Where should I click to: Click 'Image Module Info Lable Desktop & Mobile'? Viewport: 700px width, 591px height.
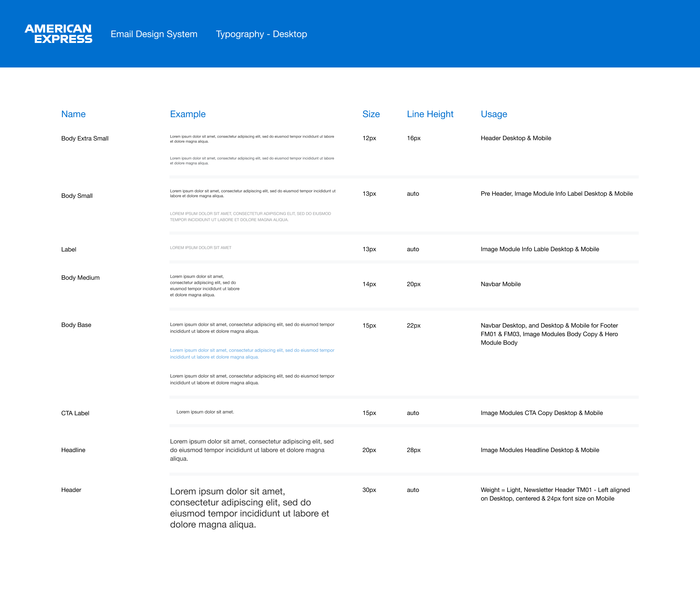point(540,249)
